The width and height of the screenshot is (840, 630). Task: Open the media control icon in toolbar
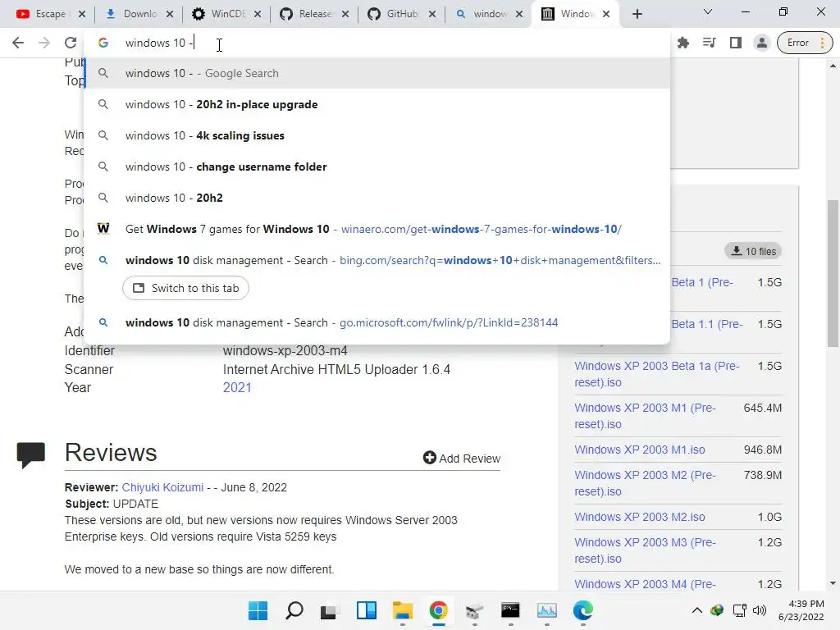pyautogui.click(x=710, y=43)
